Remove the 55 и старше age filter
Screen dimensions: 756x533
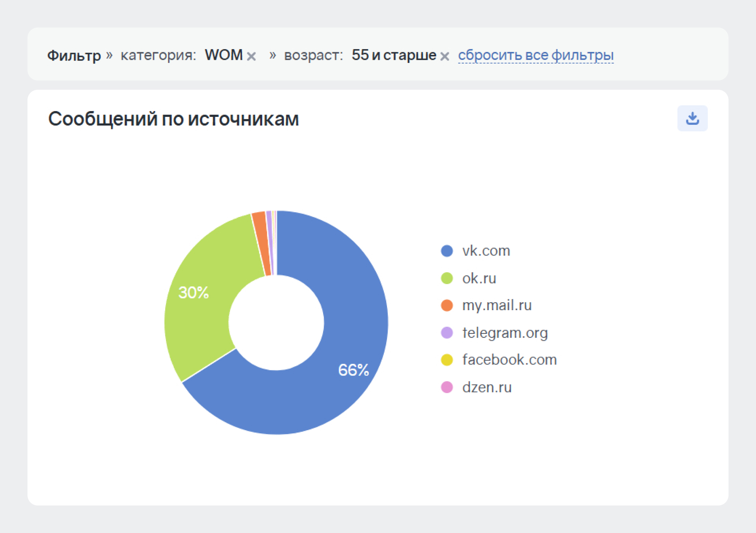click(x=444, y=56)
